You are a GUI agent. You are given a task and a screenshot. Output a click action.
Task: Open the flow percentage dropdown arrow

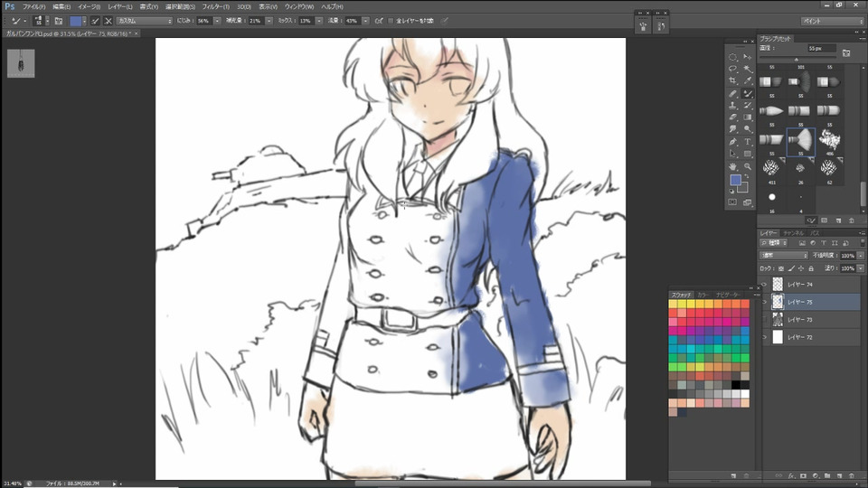tap(365, 21)
